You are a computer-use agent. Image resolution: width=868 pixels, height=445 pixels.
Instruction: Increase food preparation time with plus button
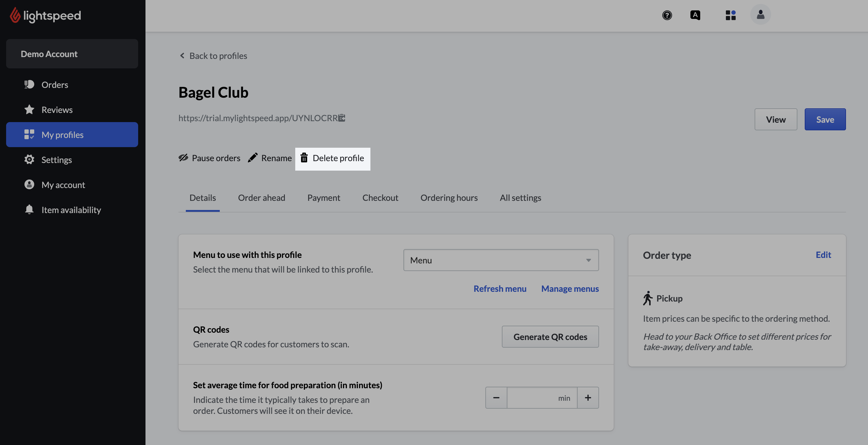pyautogui.click(x=588, y=397)
